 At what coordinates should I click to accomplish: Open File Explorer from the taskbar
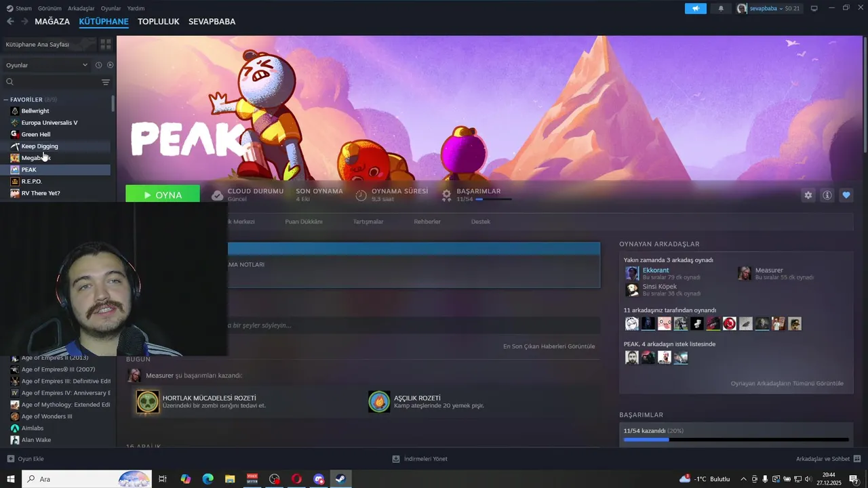[x=230, y=479]
